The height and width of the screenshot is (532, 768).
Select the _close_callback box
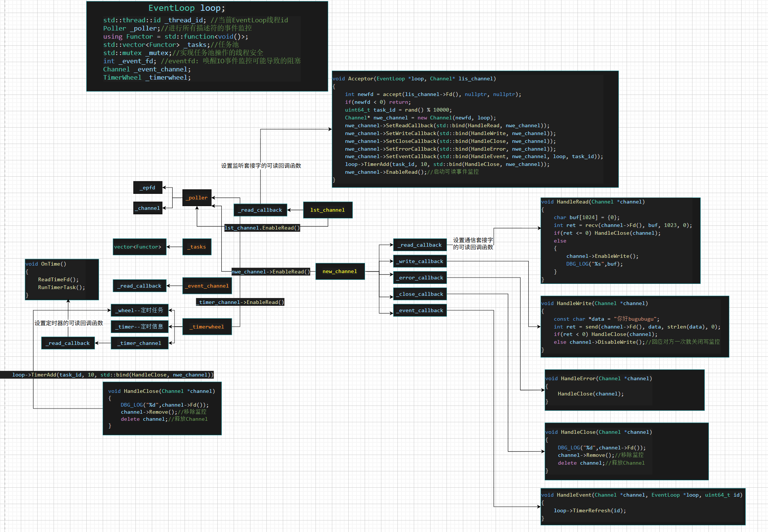[x=420, y=294]
